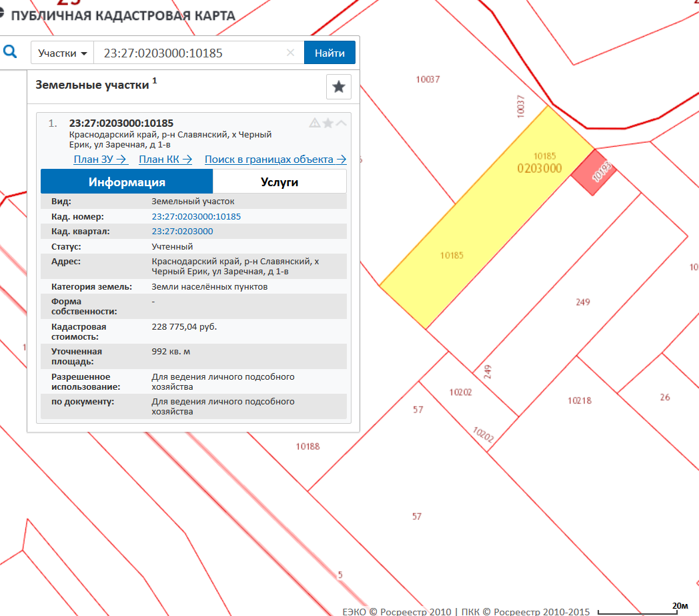The height and width of the screenshot is (616, 699).
Task: Open Поиск в границах объекта link
Action: [x=275, y=160]
